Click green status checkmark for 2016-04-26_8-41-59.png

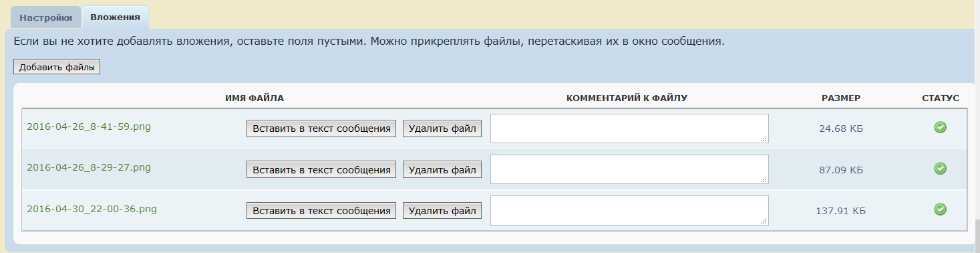pyautogui.click(x=940, y=127)
